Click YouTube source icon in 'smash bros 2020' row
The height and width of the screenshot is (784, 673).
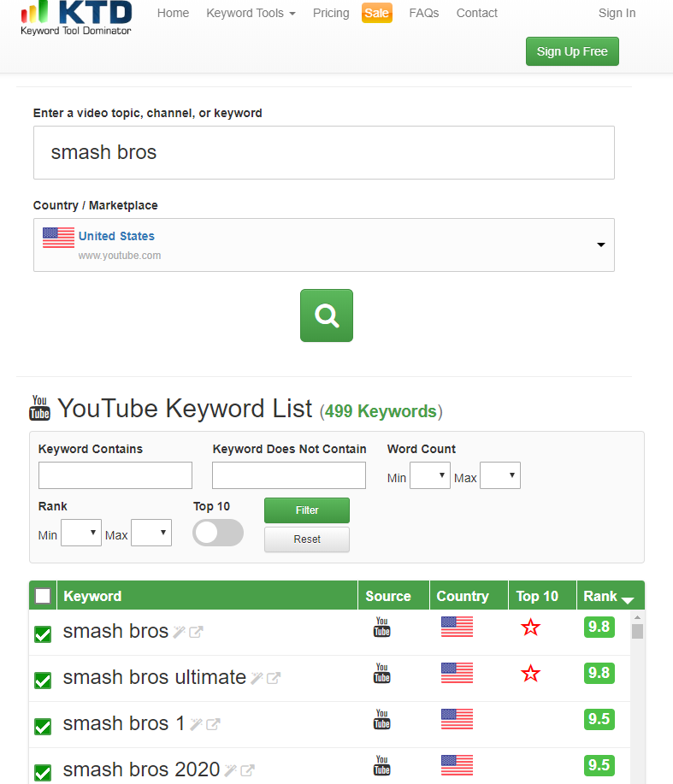[x=382, y=765]
